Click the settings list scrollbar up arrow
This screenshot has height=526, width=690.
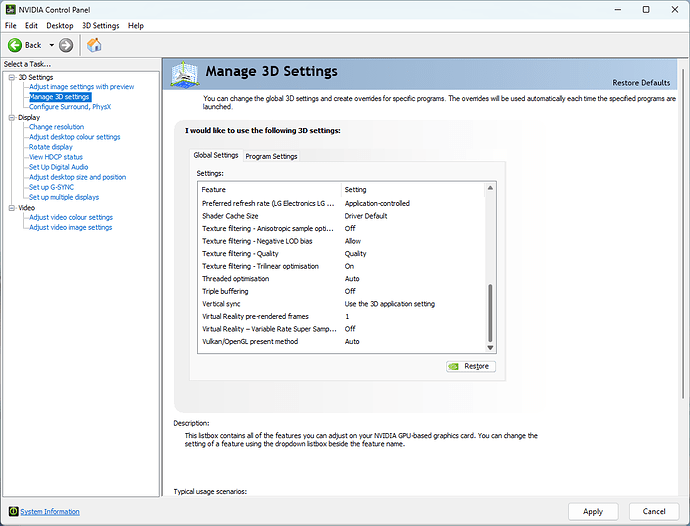click(x=490, y=188)
